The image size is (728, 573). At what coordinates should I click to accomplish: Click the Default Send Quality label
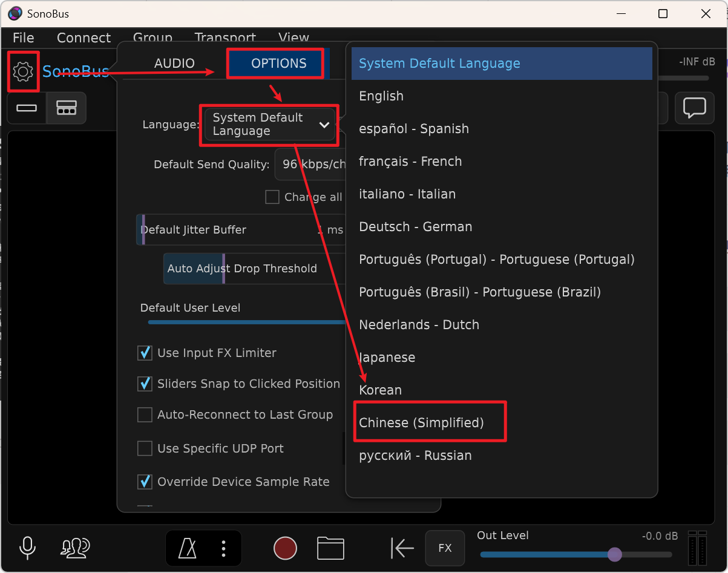[212, 165]
